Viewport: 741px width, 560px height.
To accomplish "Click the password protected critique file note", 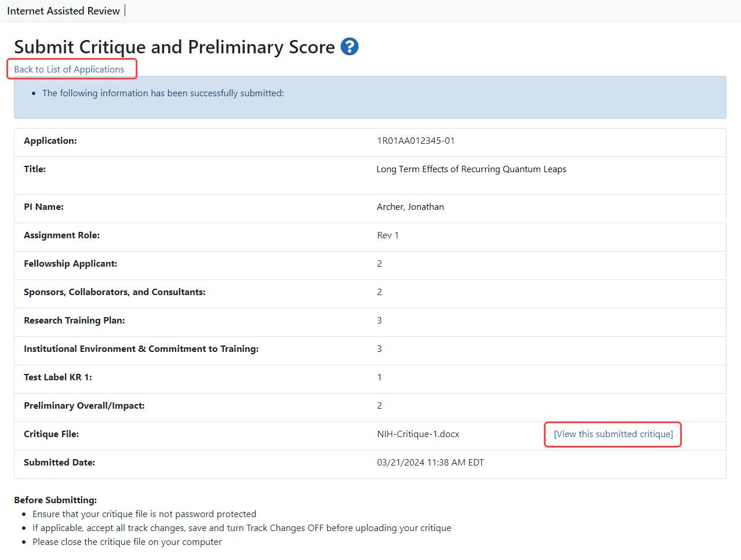I will point(144,514).
